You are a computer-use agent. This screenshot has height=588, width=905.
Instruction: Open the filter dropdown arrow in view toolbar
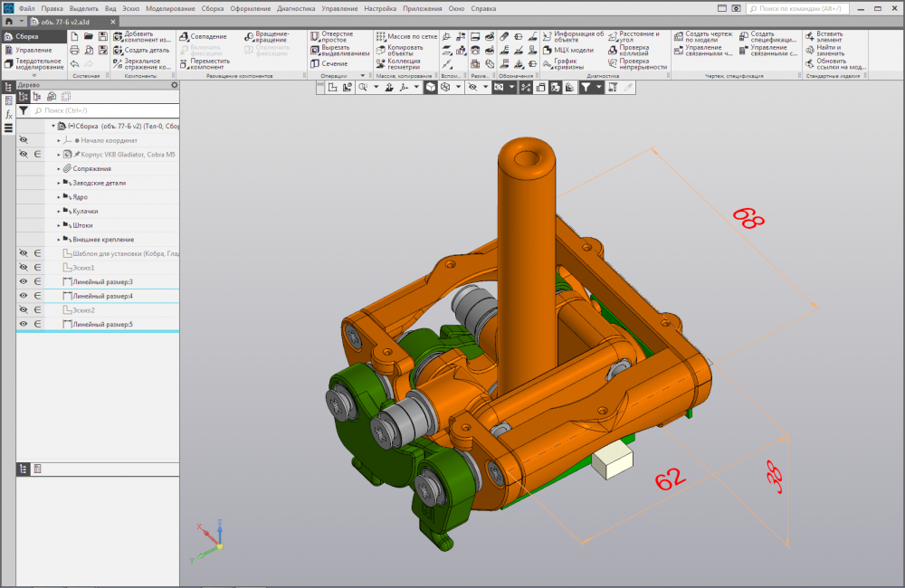600,88
